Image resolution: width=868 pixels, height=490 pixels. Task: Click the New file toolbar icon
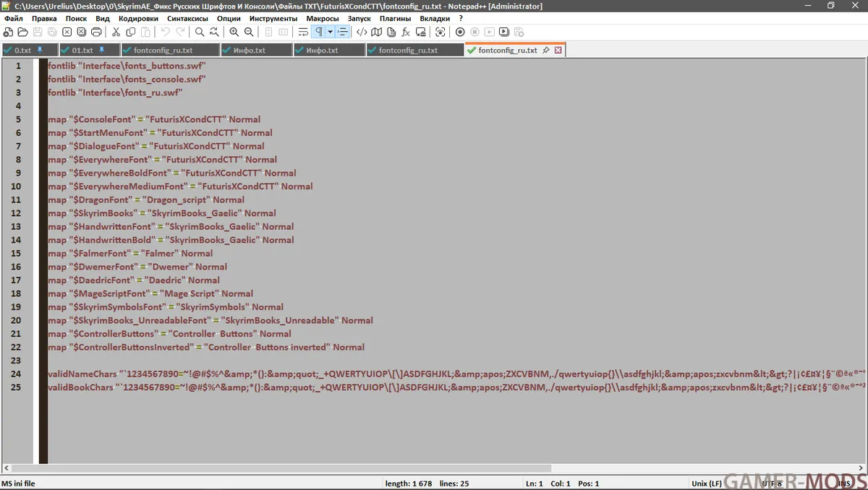pos(8,32)
